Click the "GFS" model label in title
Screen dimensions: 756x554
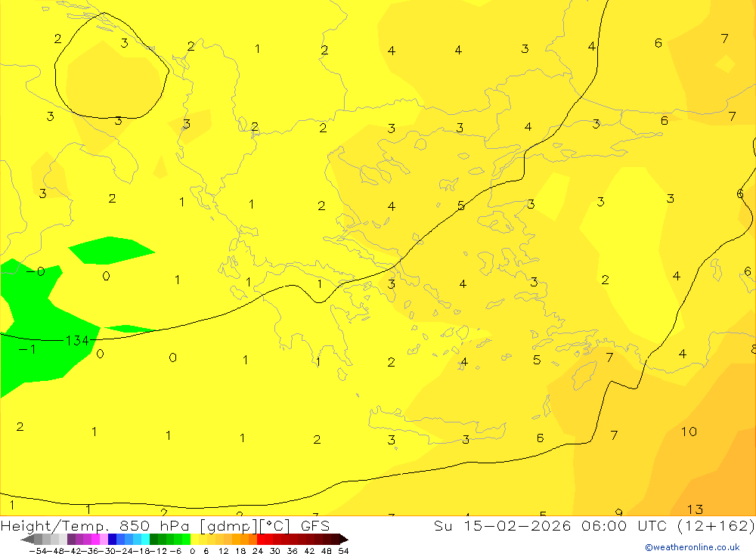pos(314,525)
